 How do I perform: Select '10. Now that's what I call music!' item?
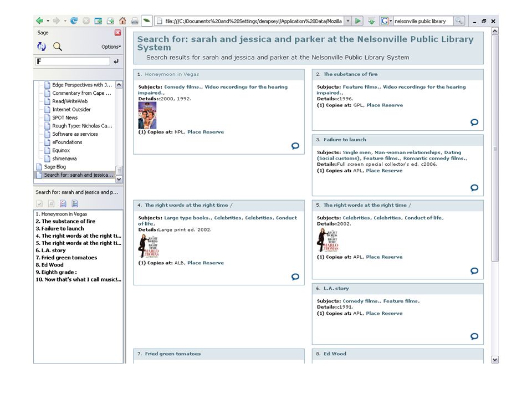[78, 279]
